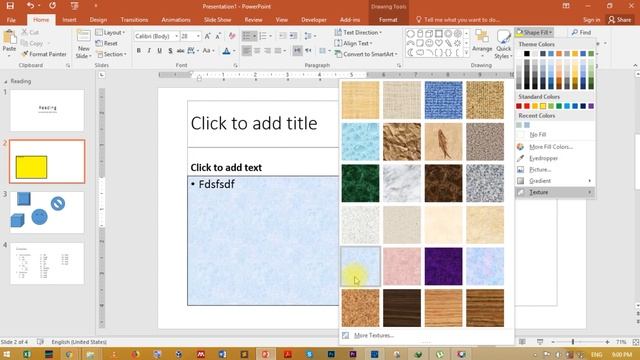Open the Shape Fill dropdown

tap(534, 32)
